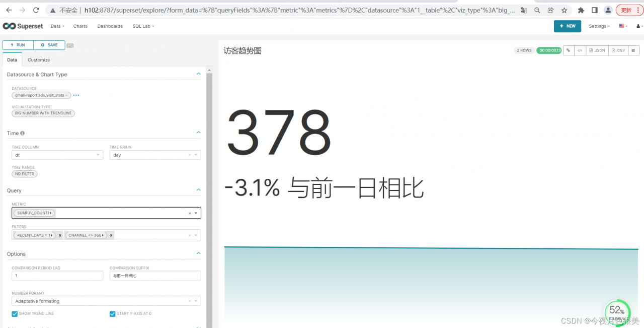Open the short link sharing icon
Viewport: 644px width, 328px height.
point(568,50)
